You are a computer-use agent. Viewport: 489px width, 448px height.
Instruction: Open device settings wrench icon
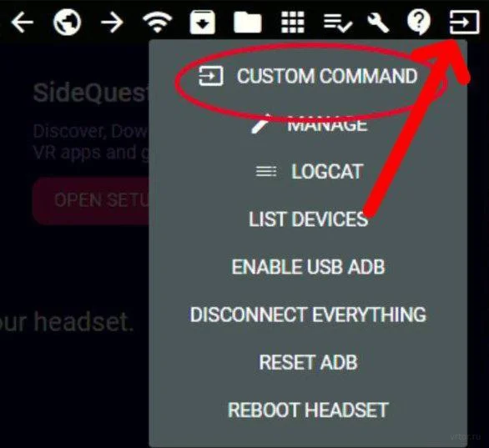[x=378, y=22]
